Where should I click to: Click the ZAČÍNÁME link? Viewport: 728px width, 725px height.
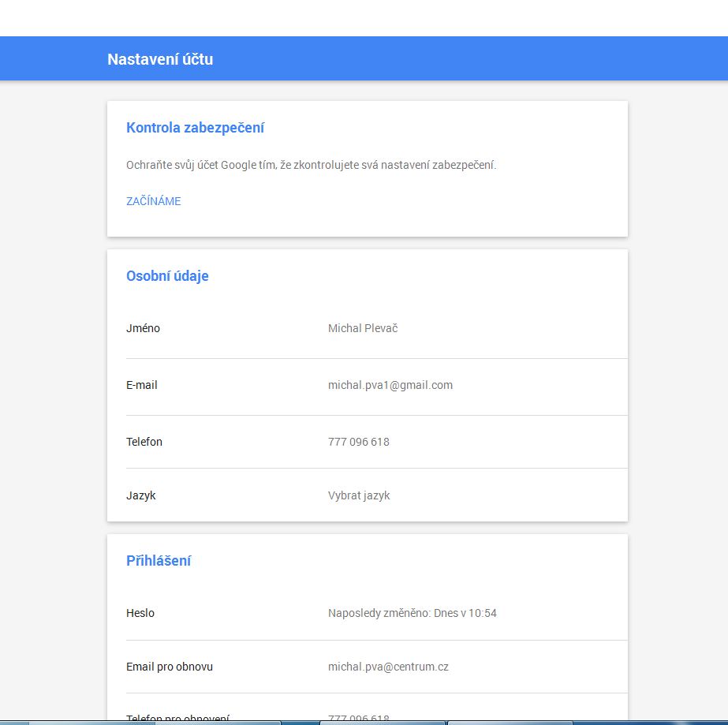point(153,201)
